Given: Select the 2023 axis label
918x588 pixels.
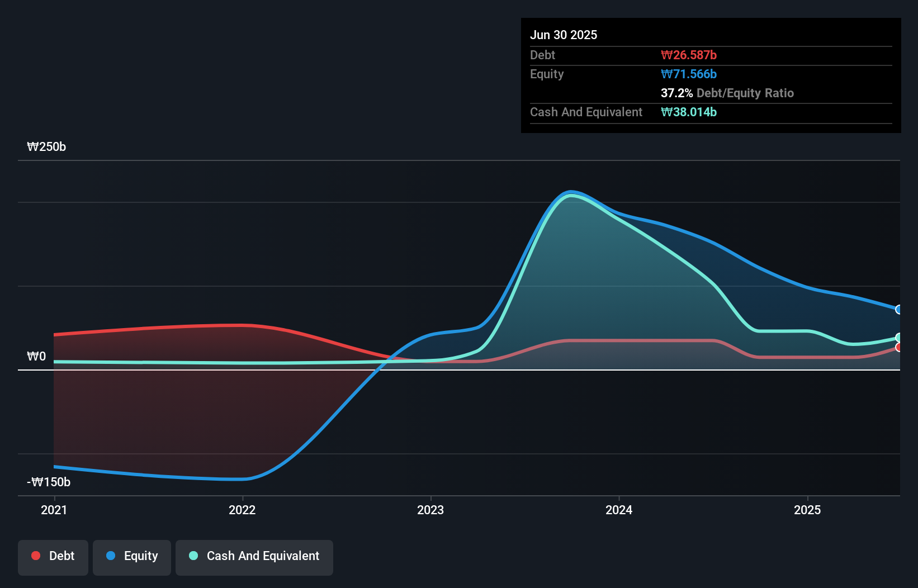Looking at the screenshot, I should pyautogui.click(x=430, y=510).
